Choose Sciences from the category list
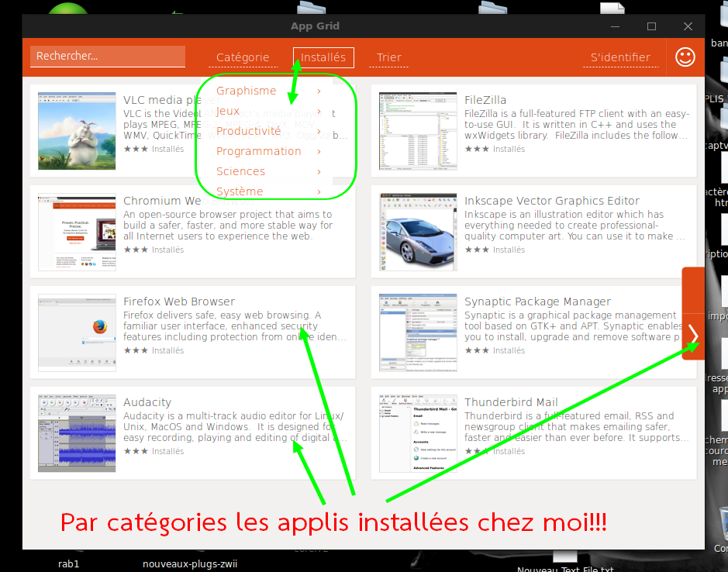This screenshot has height=572, width=728. 240,171
